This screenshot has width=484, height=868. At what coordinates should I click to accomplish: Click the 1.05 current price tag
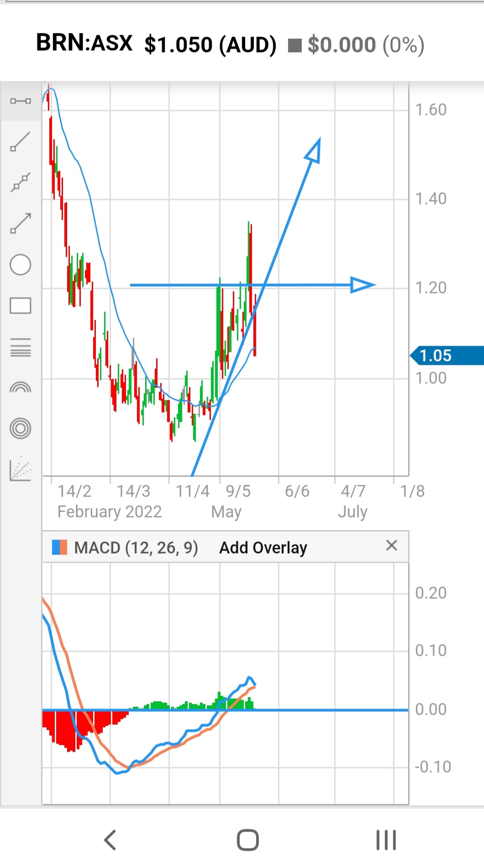coord(447,356)
